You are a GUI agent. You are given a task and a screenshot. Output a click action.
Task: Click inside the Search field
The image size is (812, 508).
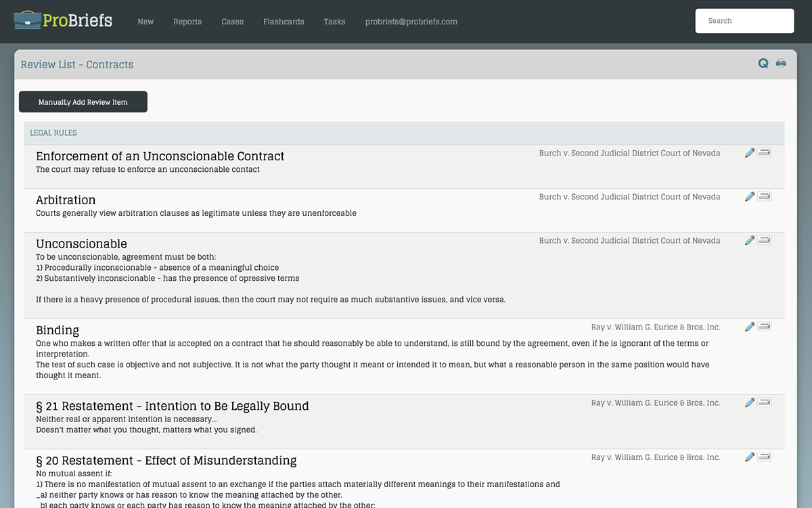744,21
